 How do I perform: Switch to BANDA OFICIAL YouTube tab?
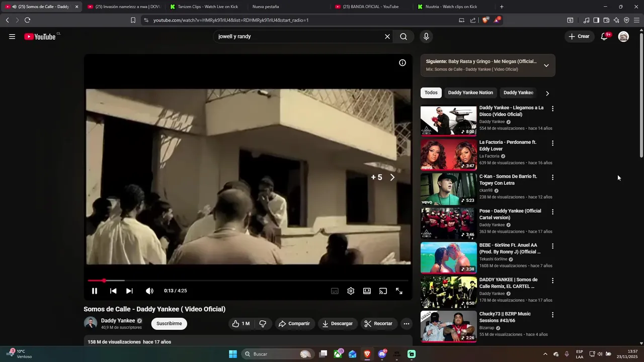(371, 7)
